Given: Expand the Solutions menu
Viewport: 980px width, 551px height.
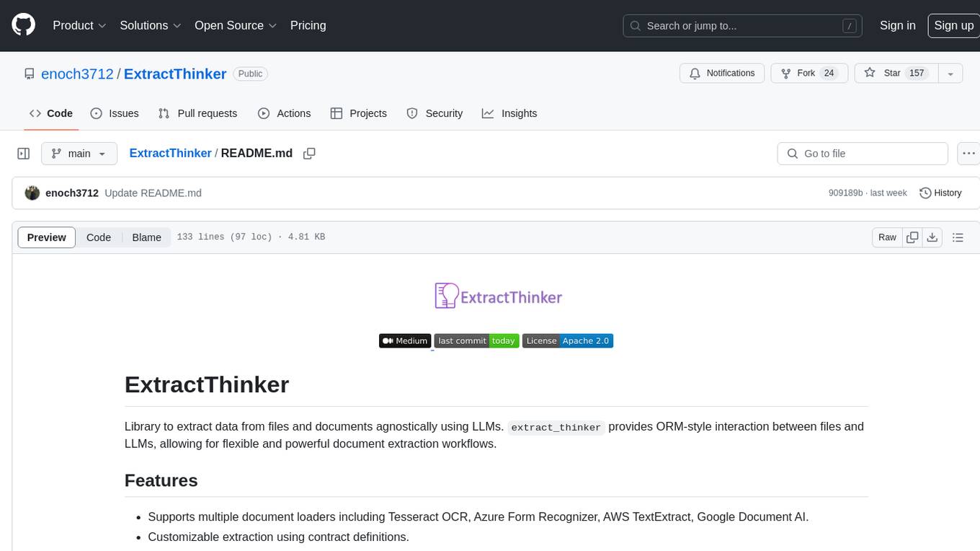Looking at the screenshot, I should 151,25.
